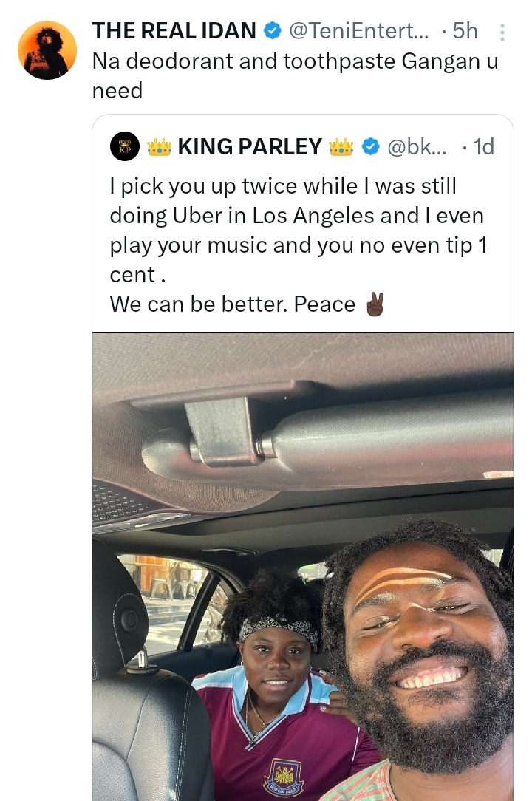Click the blue verified badge beside THE REAL IDAN

(273, 30)
